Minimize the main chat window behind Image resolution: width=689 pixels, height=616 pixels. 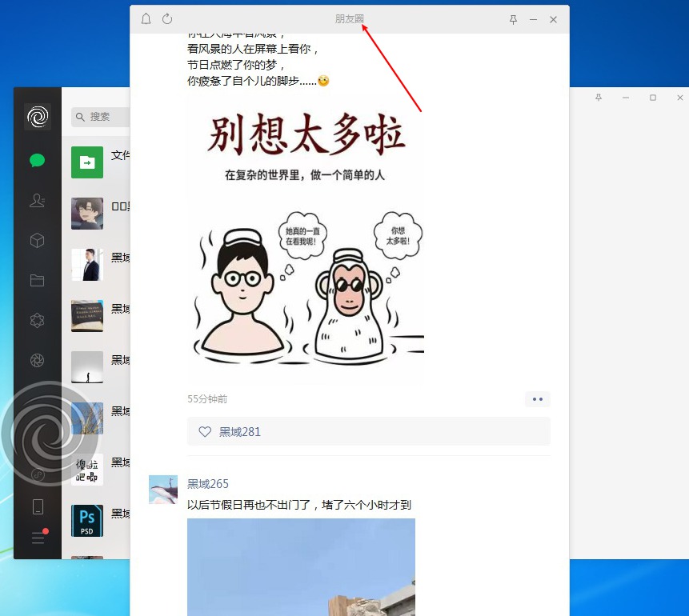626,98
